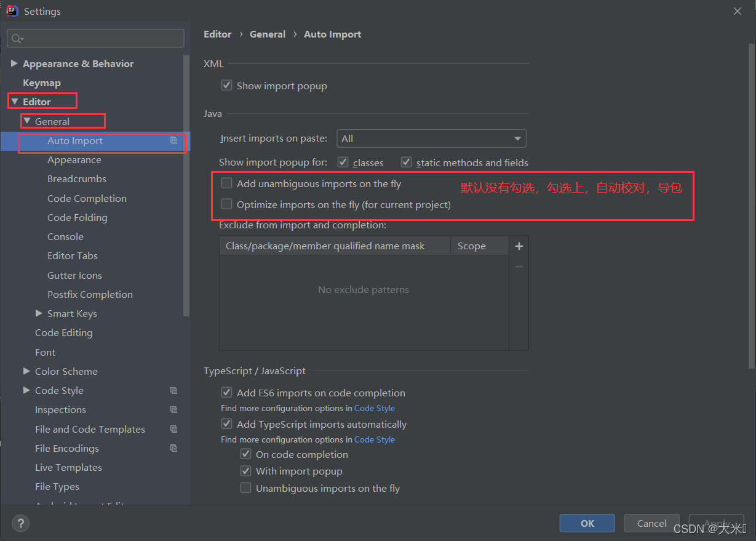This screenshot has width=756, height=541.
Task: Check TypeScript Unambiguous imports on the fly
Action: (245, 488)
